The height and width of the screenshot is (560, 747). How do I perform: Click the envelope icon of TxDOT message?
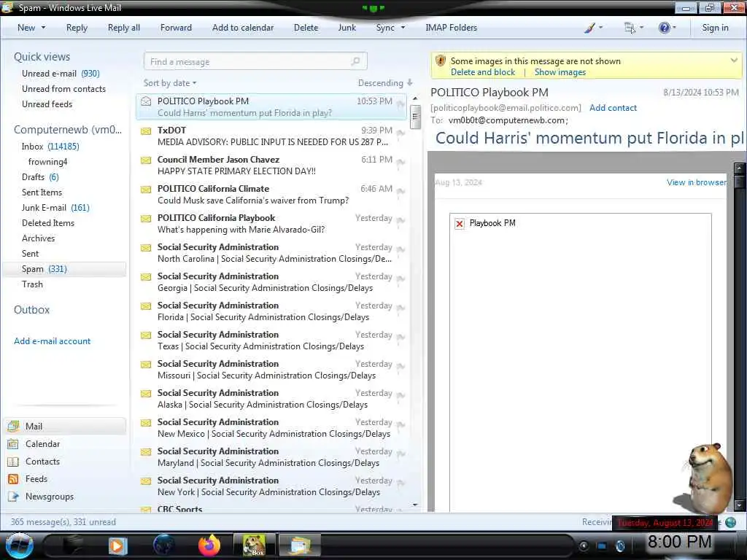[x=146, y=131]
